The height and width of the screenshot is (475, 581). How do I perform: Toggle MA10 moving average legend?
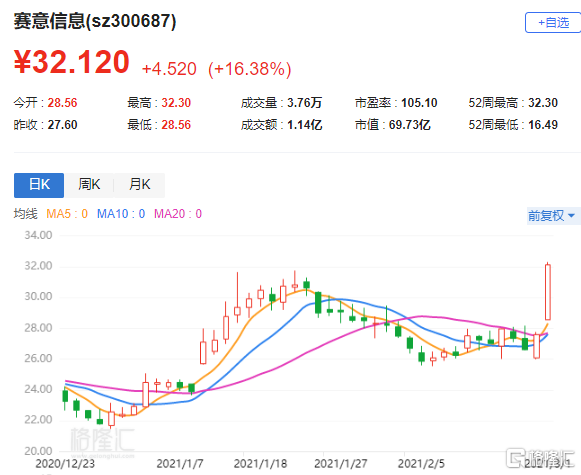pyautogui.click(x=121, y=214)
